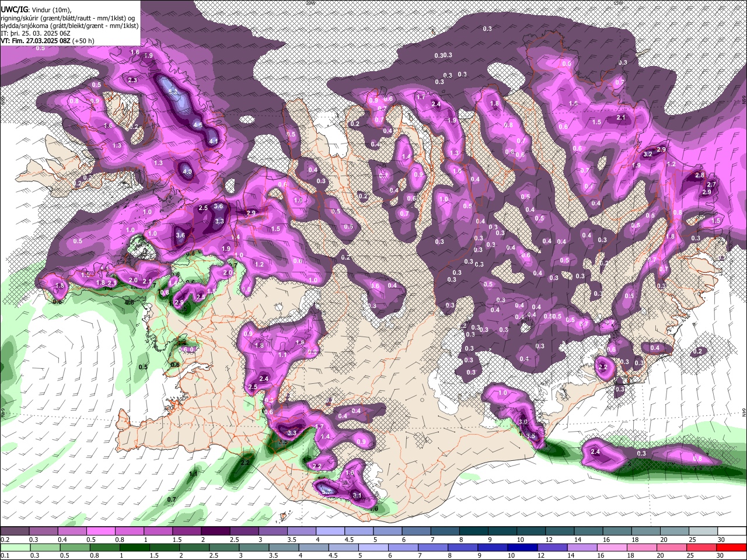Screen dimensions: 747x560
Task: Click the 'IT: þri. 25. 03. 2025 06Z' line
Action: 36,34
